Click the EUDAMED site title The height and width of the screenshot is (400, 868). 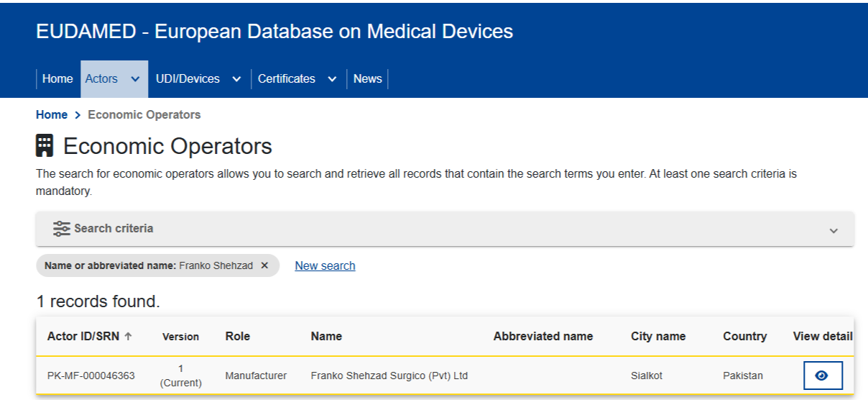274,32
